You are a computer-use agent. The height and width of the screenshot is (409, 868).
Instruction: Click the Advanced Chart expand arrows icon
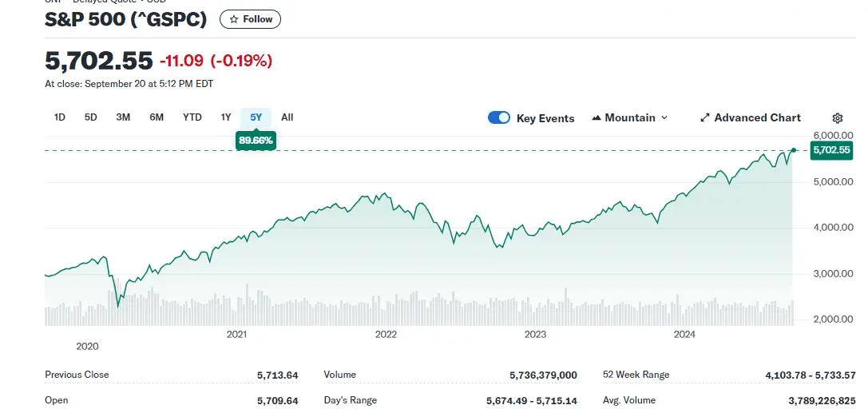point(704,118)
